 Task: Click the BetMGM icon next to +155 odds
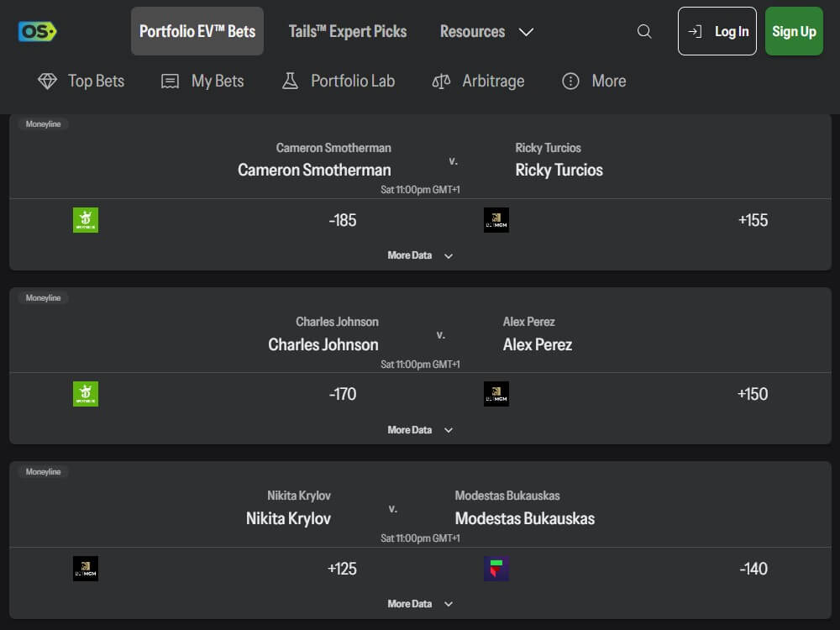(x=496, y=219)
